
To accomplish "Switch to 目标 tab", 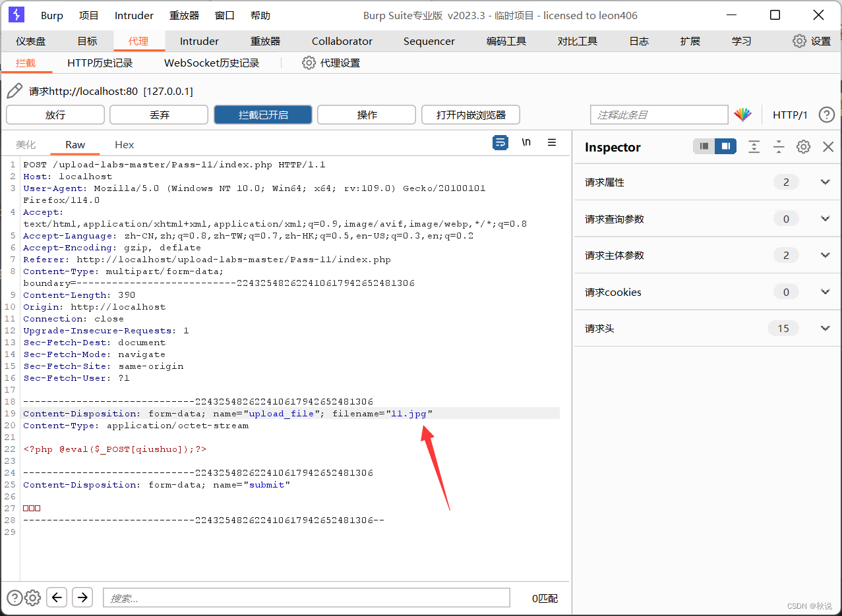I will point(87,41).
